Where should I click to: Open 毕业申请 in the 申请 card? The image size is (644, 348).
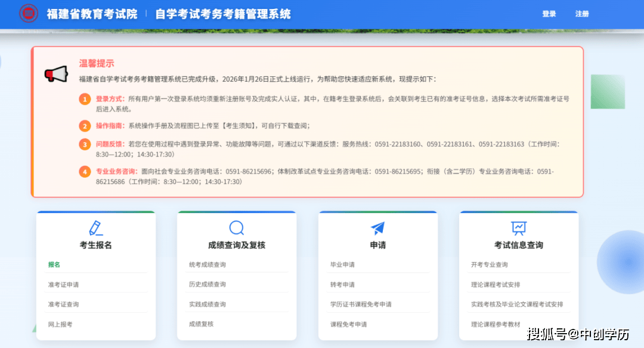tap(342, 264)
